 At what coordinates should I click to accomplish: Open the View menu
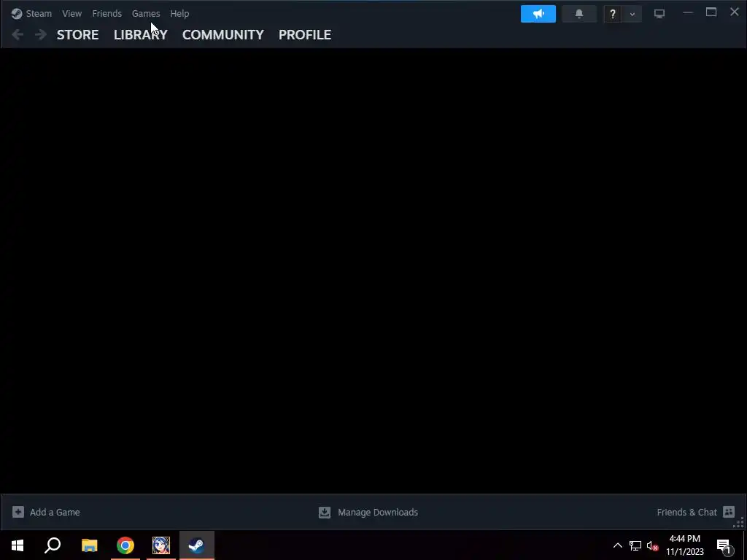point(71,13)
